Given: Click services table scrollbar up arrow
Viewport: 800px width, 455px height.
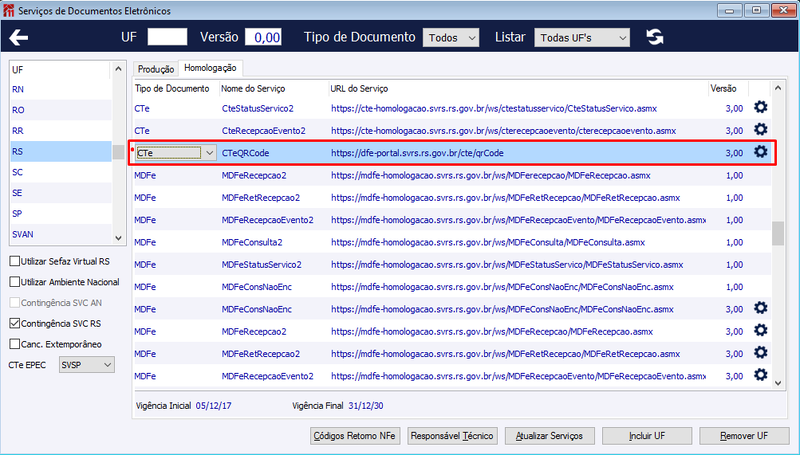Looking at the screenshot, I should coord(778,88).
